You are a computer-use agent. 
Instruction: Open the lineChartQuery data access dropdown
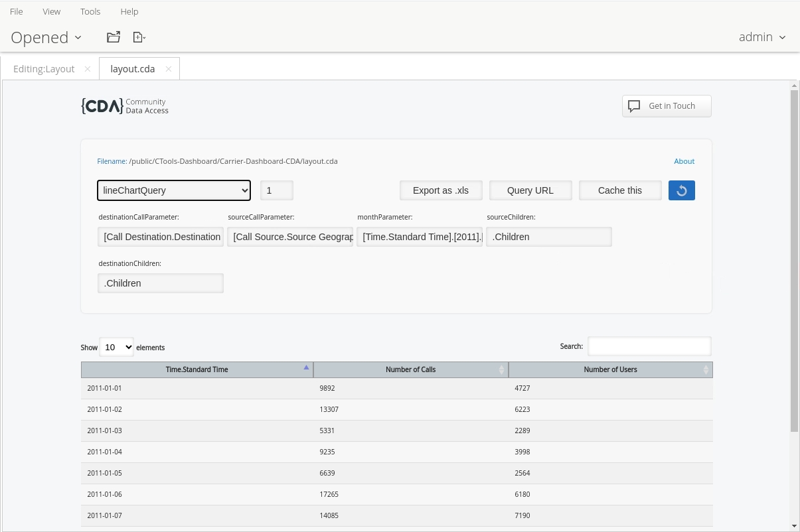tap(174, 190)
